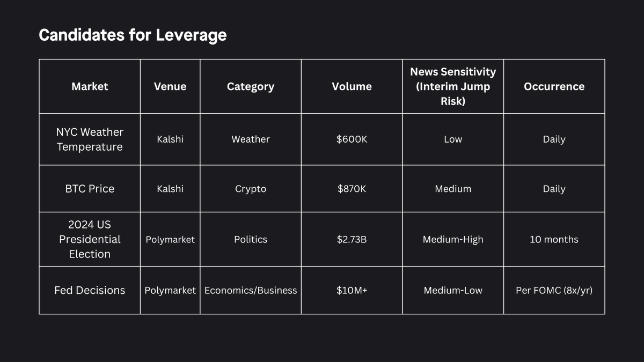
Task: Click the 'Venue' column header
Action: pos(170,86)
